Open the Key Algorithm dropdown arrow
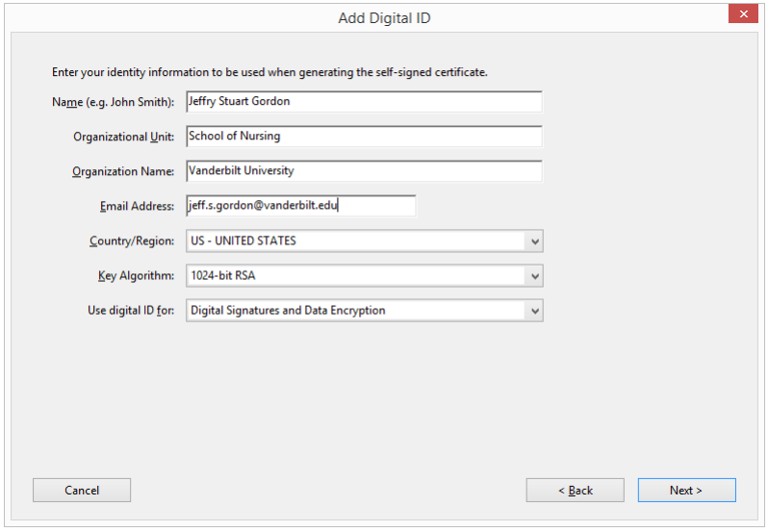This screenshot has width=768, height=532. click(x=535, y=276)
